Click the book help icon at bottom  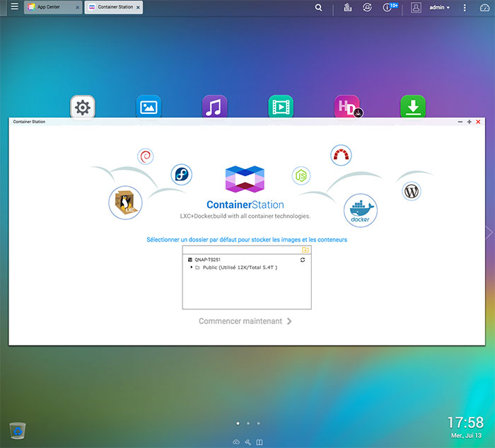tap(260, 442)
